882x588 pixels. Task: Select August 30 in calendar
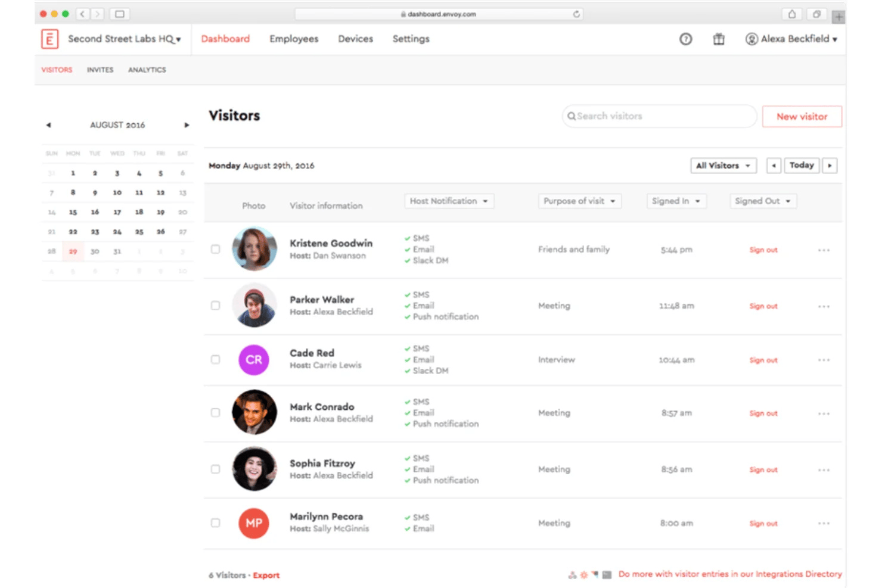pyautogui.click(x=95, y=251)
